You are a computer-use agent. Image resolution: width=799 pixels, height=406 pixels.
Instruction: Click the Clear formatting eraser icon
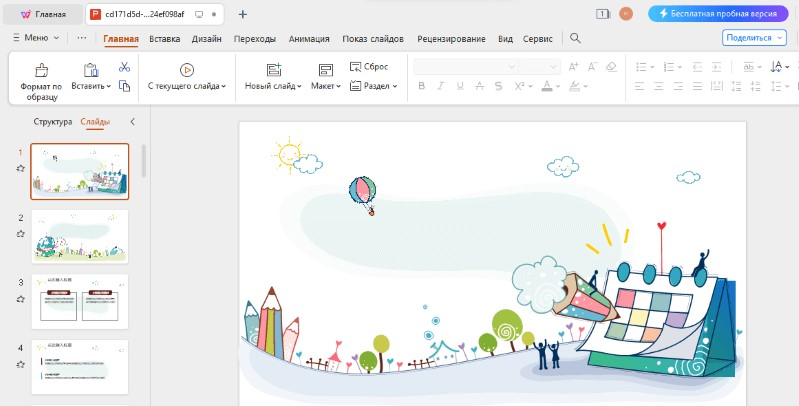pos(613,67)
